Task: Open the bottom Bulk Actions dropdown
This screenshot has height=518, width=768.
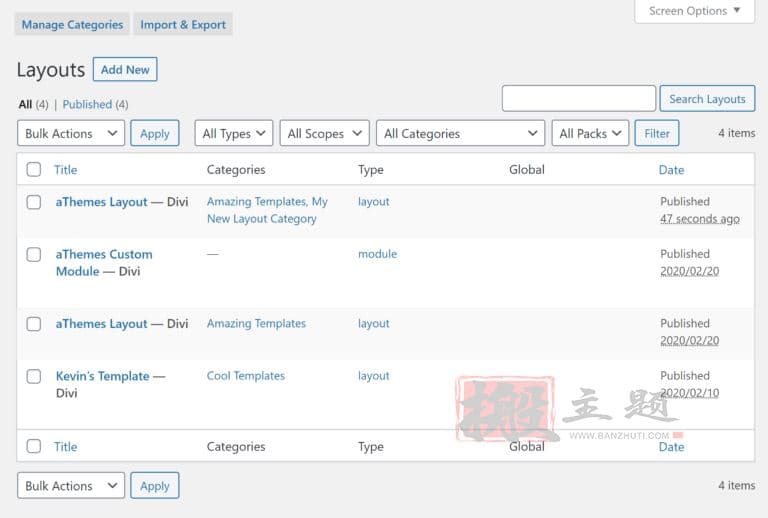Action: (x=71, y=485)
